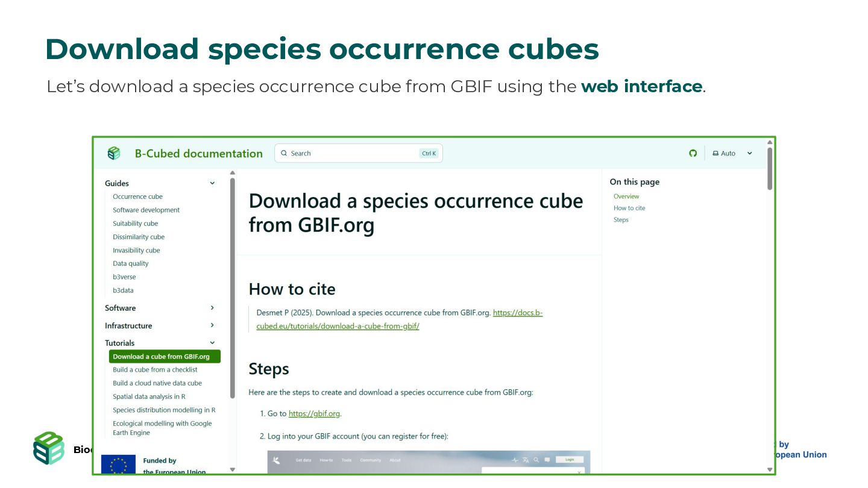The height and width of the screenshot is (488, 868).
Task: Open the docs.b-cubed.eu citation link
Action: [x=400, y=319]
